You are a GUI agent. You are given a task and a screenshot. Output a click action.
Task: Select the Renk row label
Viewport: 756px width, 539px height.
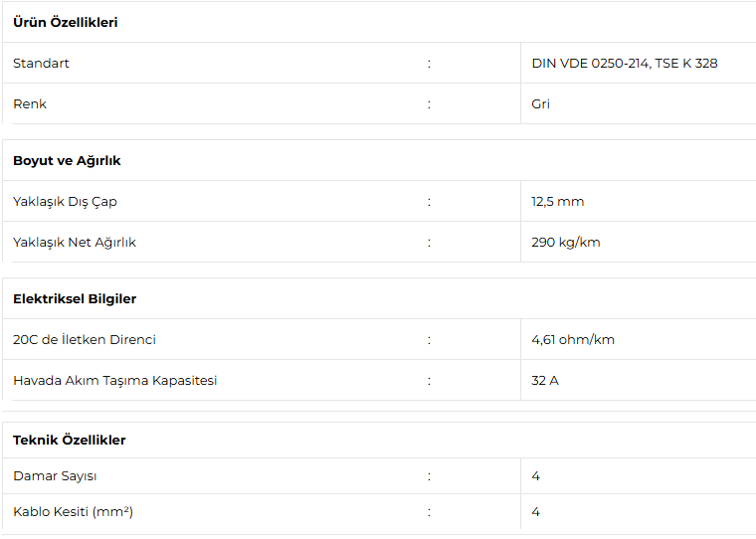[30, 104]
